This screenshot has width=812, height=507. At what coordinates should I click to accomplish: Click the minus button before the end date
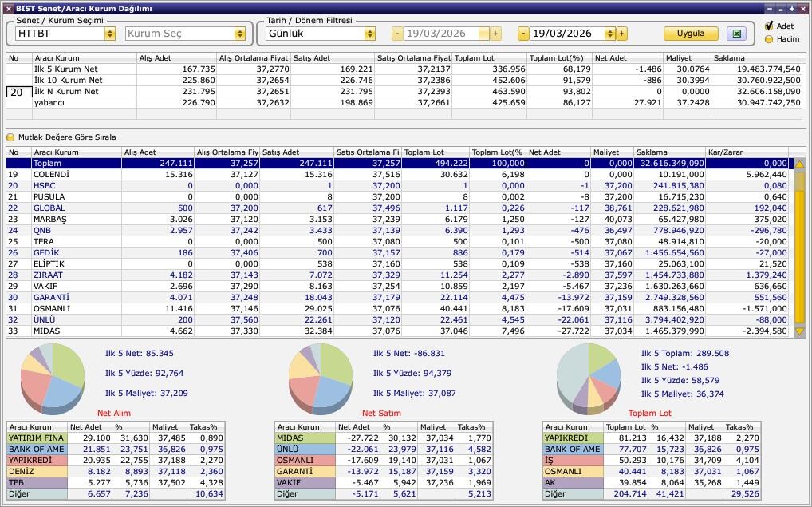click(x=523, y=34)
